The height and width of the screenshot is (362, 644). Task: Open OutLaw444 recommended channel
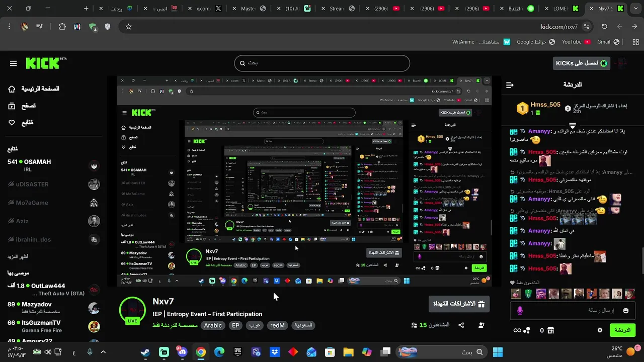[53, 289]
